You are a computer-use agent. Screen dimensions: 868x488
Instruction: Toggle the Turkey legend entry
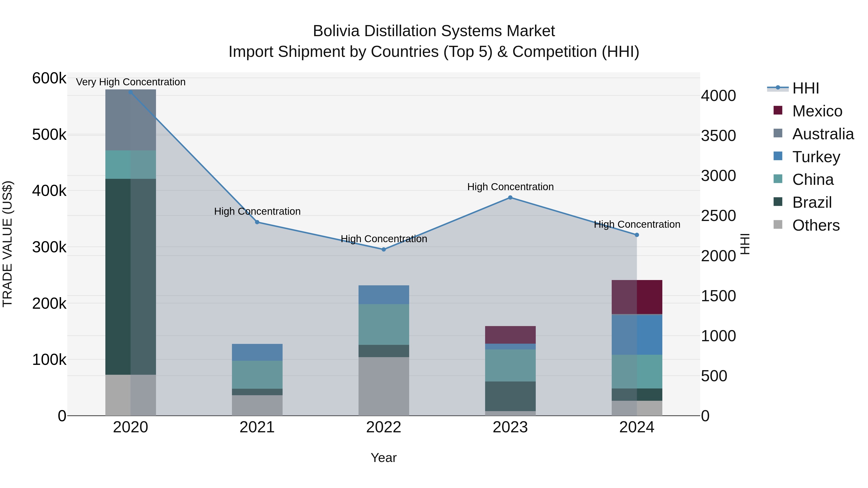(x=806, y=157)
